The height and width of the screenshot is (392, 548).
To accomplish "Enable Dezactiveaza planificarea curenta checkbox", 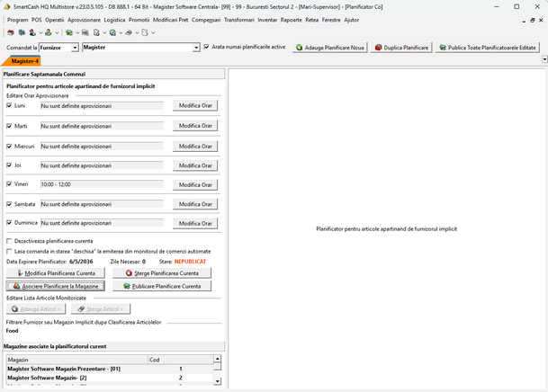I will (9, 241).
